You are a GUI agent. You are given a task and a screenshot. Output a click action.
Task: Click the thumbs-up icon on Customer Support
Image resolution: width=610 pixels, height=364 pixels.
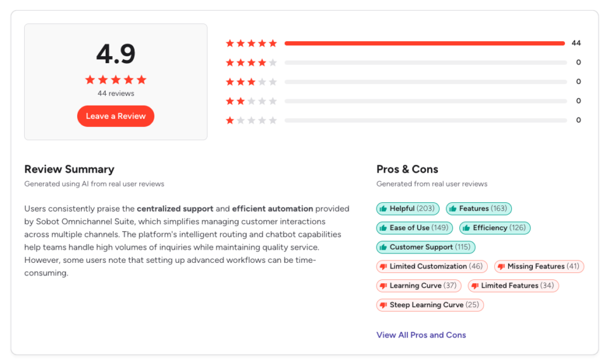382,247
